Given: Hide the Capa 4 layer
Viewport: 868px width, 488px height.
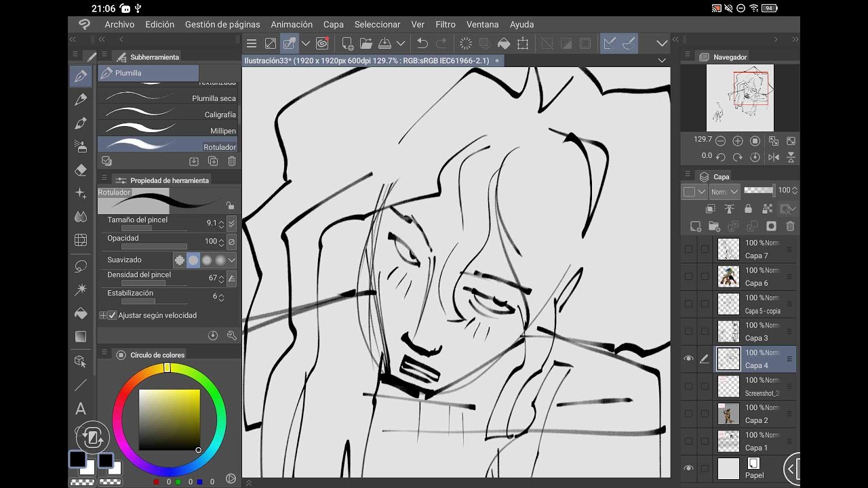Looking at the screenshot, I should point(688,359).
